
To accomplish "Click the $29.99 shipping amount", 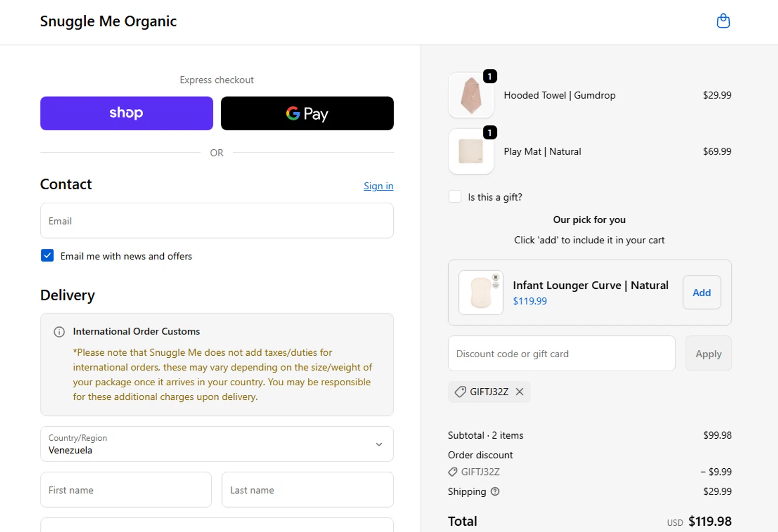I will click(717, 492).
